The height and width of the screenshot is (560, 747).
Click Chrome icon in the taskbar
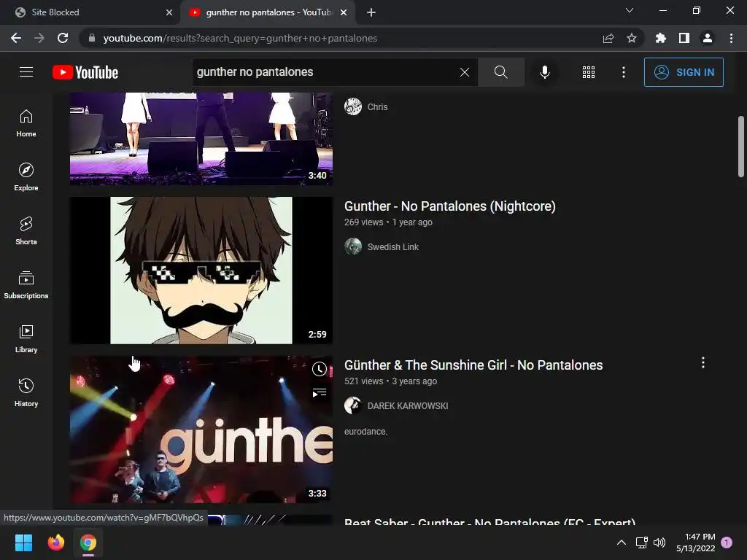88,542
